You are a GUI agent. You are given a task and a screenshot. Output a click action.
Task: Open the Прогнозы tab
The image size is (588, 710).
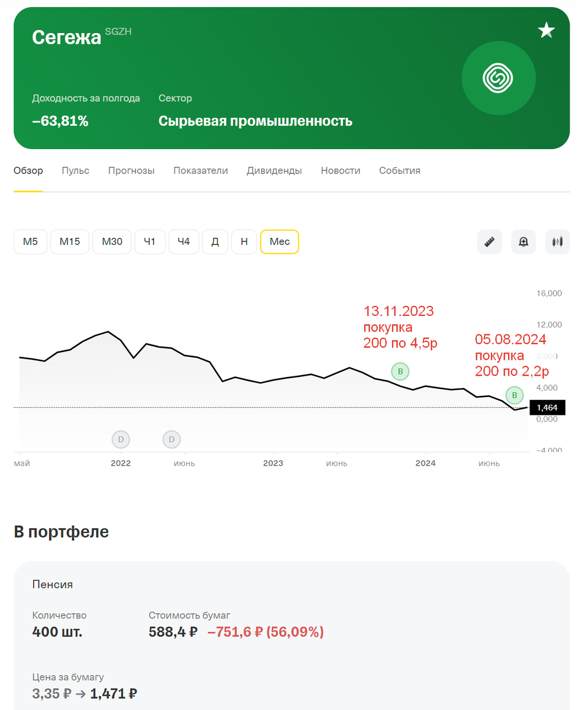coord(131,170)
